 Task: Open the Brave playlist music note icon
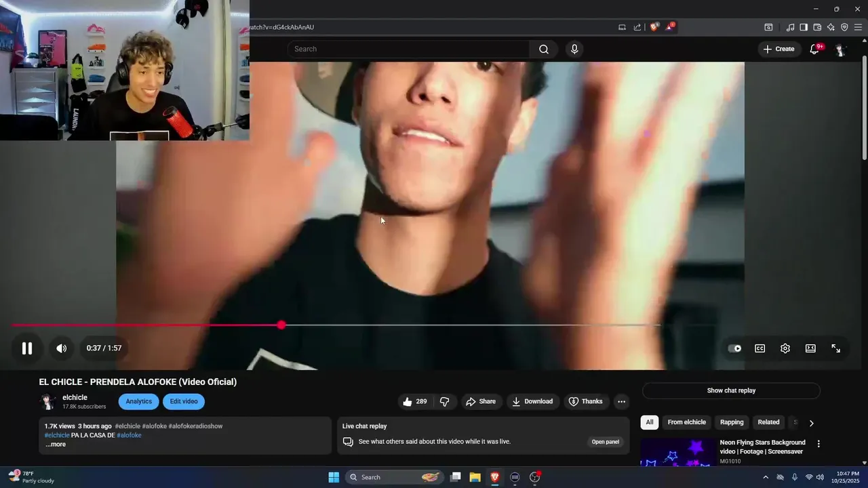(790, 27)
